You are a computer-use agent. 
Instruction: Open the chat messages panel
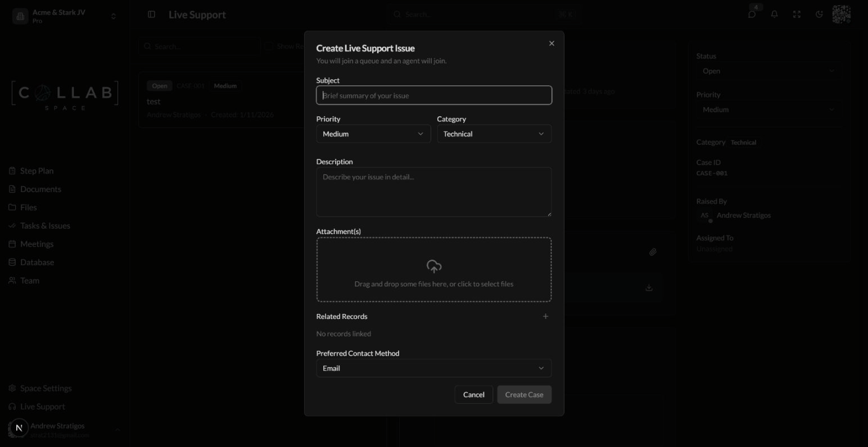tap(752, 14)
